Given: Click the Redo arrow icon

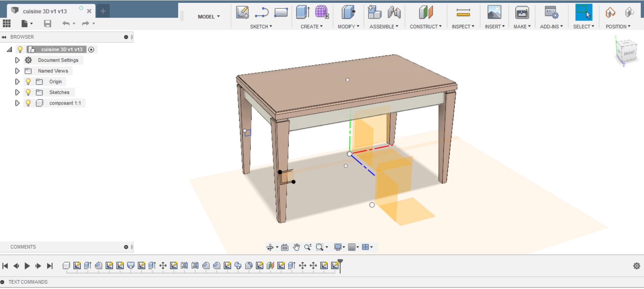Looking at the screenshot, I should click(86, 24).
